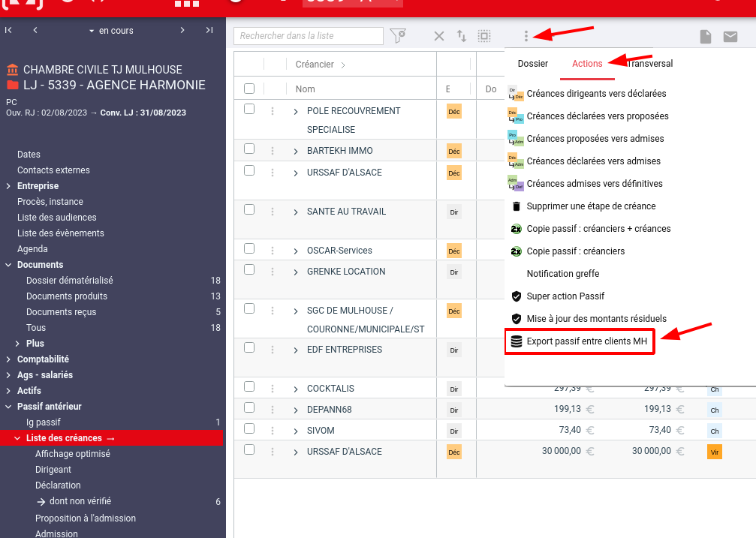Open the three-dot actions menu in toolbar
This screenshot has width=756, height=538.
526,36
